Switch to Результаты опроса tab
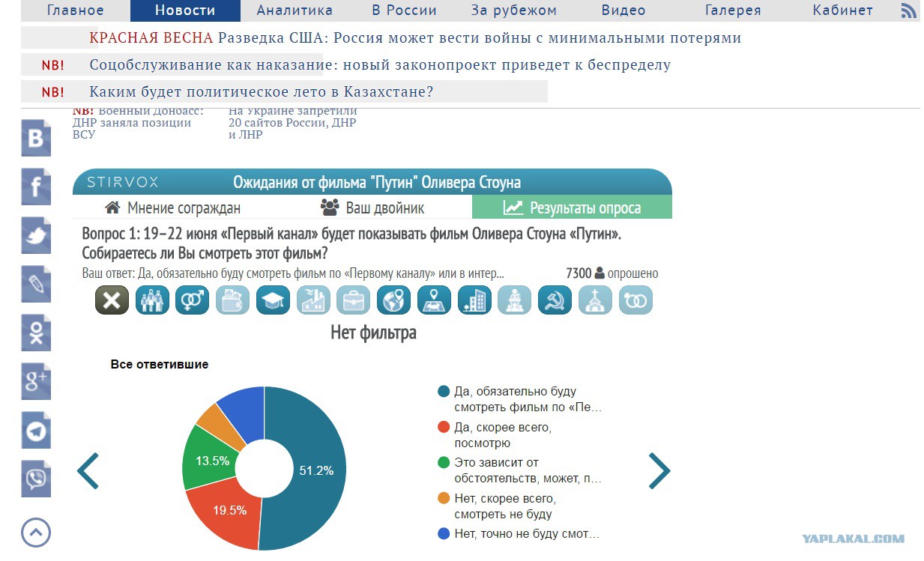This screenshot has width=924, height=561. pyautogui.click(x=572, y=207)
